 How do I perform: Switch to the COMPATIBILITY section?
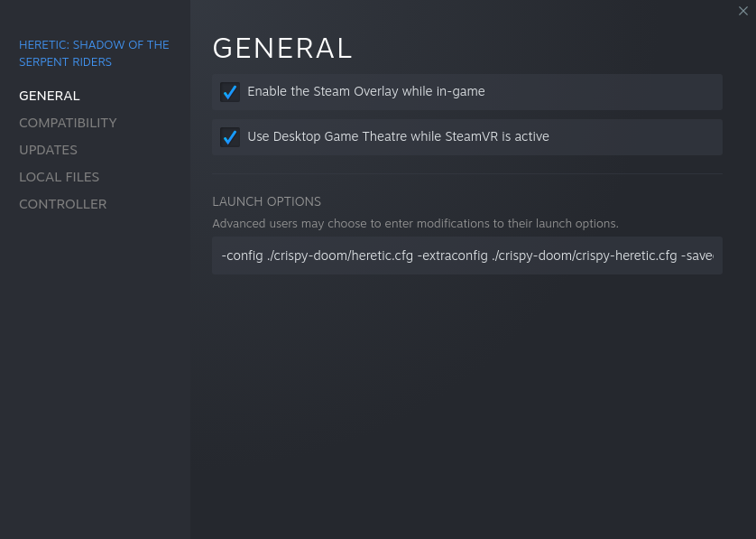[67, 123]
